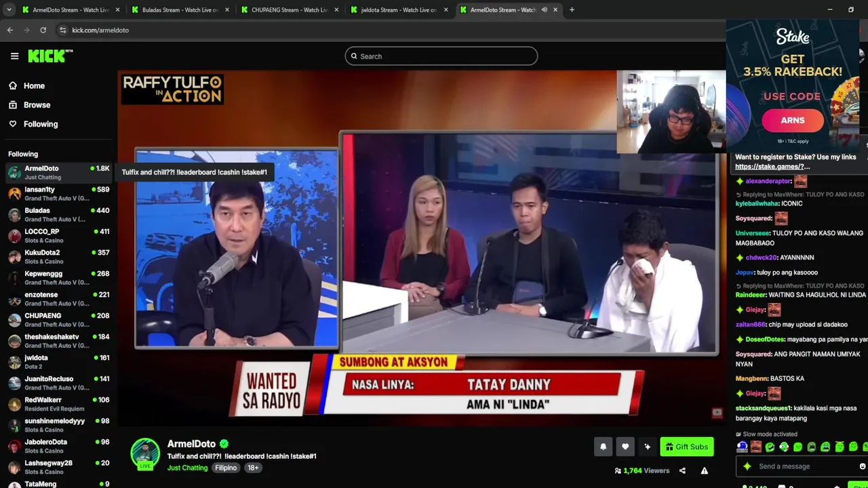The height and width of the screenshot is (488, 868).
Task: Click the video player icon at bottom-right of stream
Action: point(717,413)
